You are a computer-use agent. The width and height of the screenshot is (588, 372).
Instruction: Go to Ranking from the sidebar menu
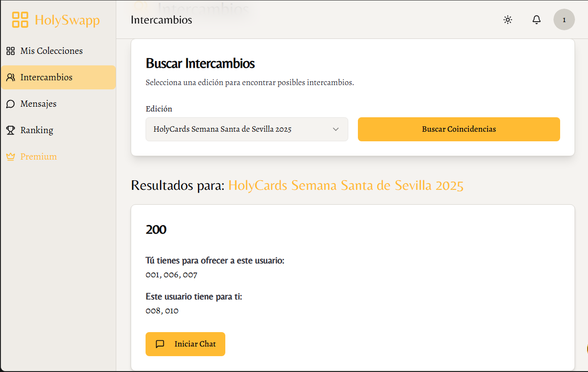coord(36,130)
